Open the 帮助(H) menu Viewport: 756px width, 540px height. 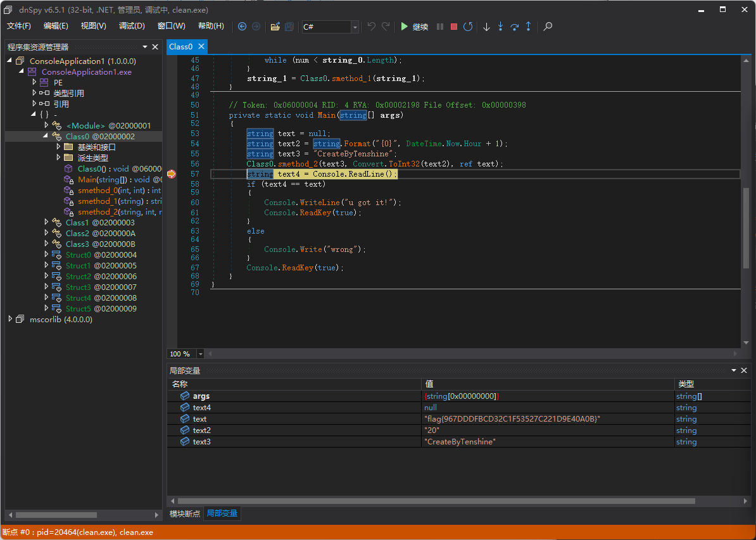click(x=211, y=26)
